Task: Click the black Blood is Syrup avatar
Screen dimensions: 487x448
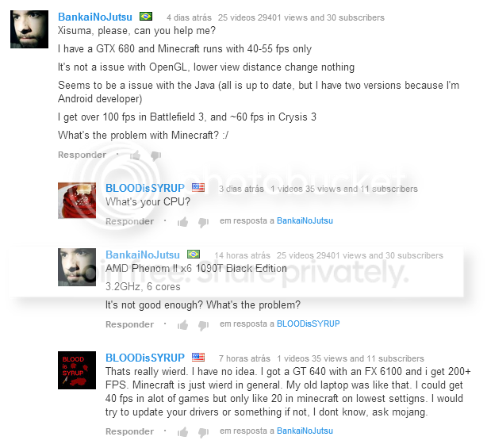Action: point(77,370)
